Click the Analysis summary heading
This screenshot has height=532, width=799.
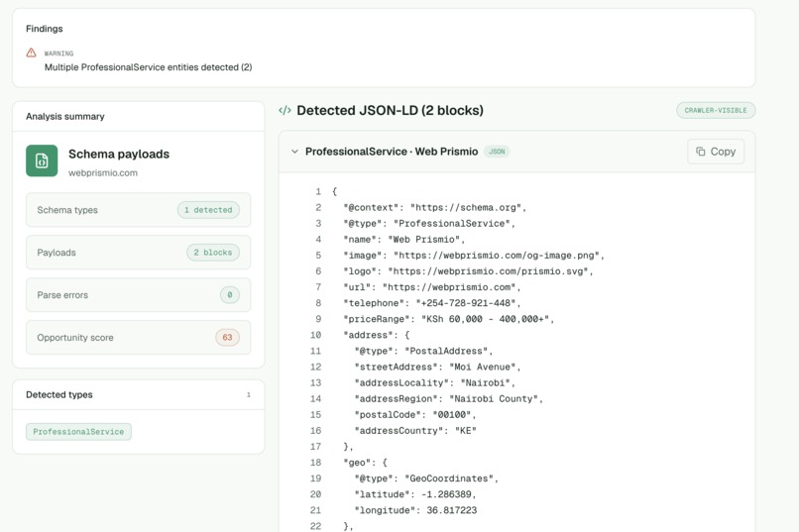pos(65,117)
